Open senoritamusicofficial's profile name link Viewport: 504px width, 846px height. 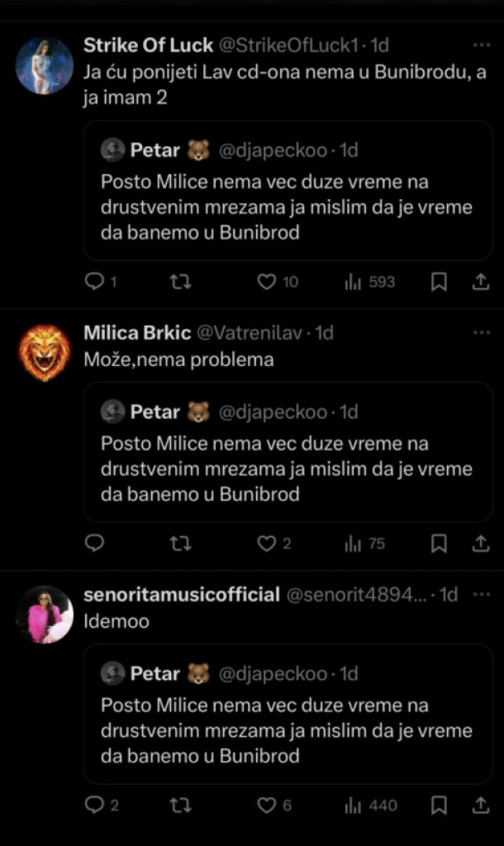[182, 595]
